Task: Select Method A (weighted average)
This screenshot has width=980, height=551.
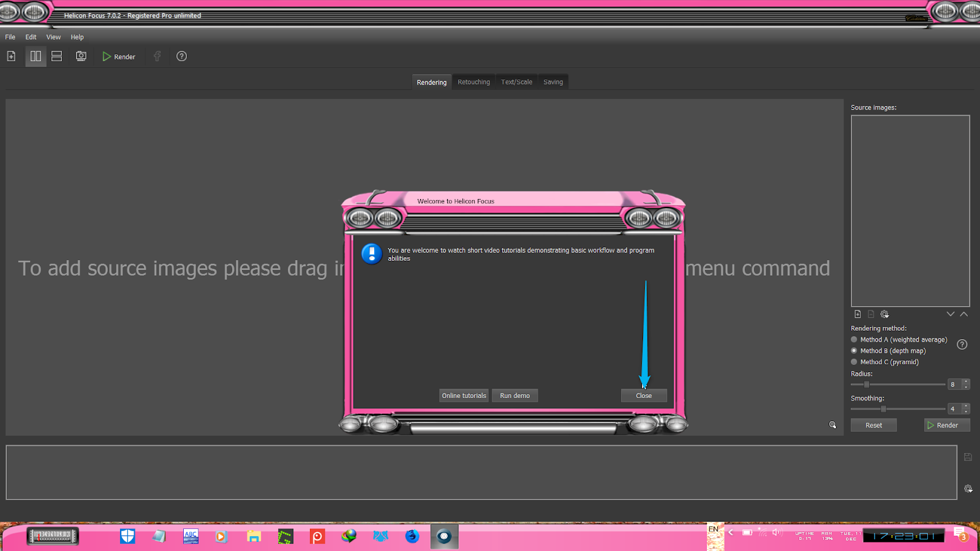Action: pos(899,340)
